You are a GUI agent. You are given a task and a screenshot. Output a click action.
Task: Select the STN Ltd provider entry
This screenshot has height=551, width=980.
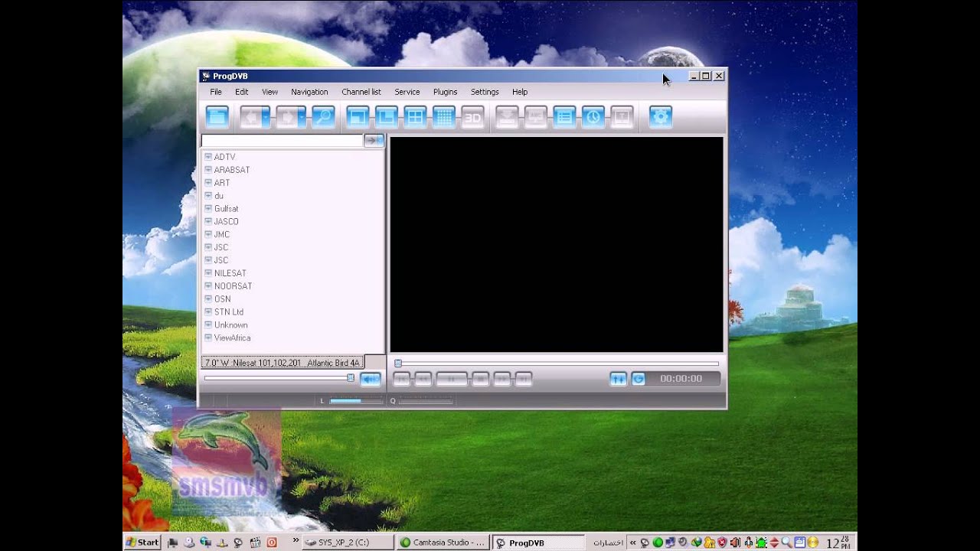tap(229, 312)
